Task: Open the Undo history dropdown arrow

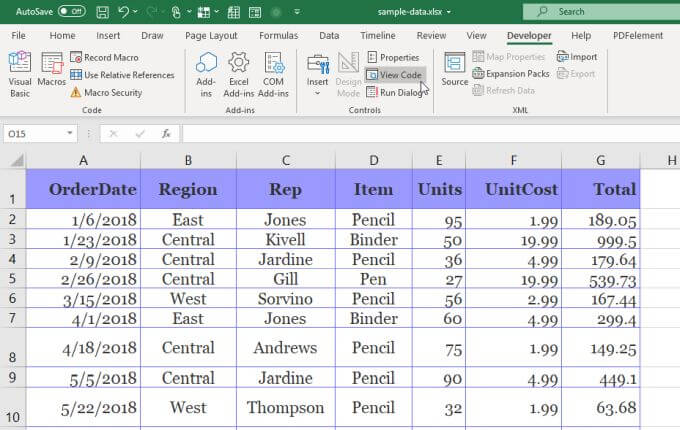Action: [x=136, y=12]
